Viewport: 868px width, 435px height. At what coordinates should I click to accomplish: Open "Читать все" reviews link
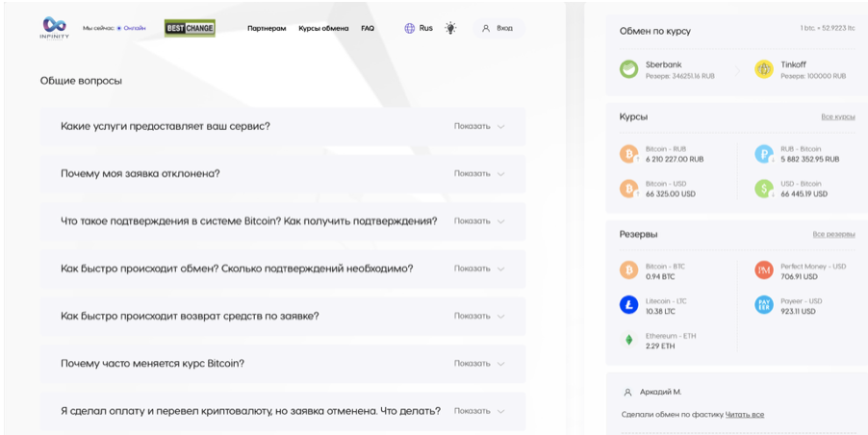[745, 415]
